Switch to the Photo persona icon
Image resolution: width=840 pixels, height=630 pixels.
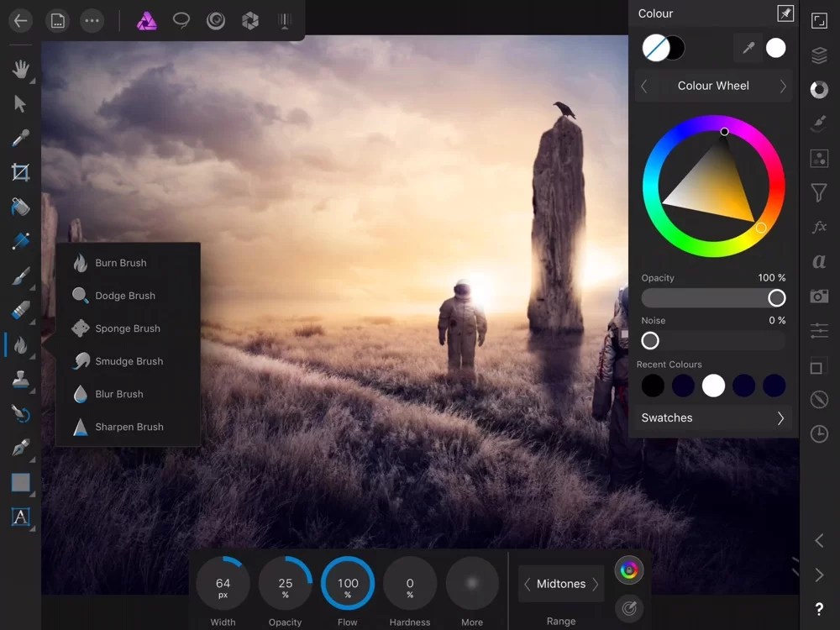coord(146,21)
